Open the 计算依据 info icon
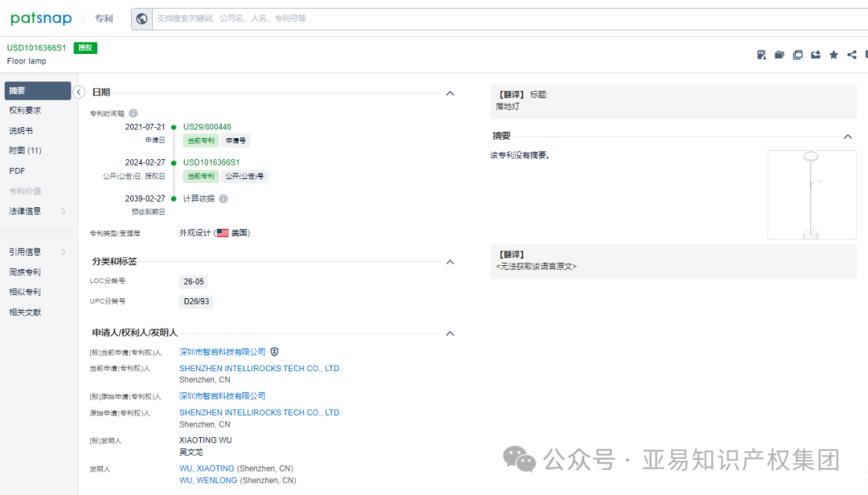 [x=223, y=198]
